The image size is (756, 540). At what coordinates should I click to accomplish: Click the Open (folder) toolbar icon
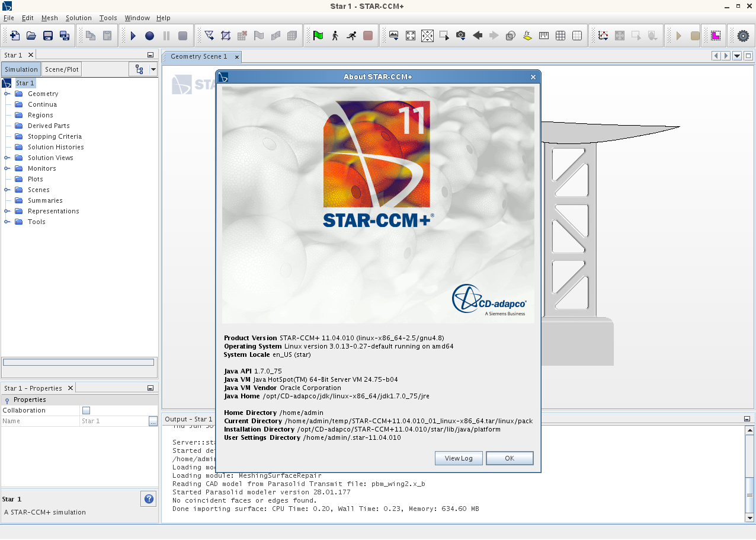(31, 36)
